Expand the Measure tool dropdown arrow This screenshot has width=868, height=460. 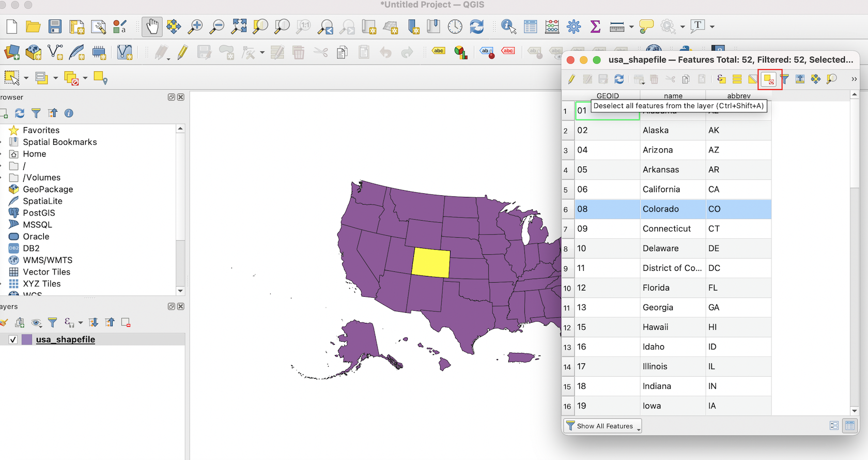point(631,27)
